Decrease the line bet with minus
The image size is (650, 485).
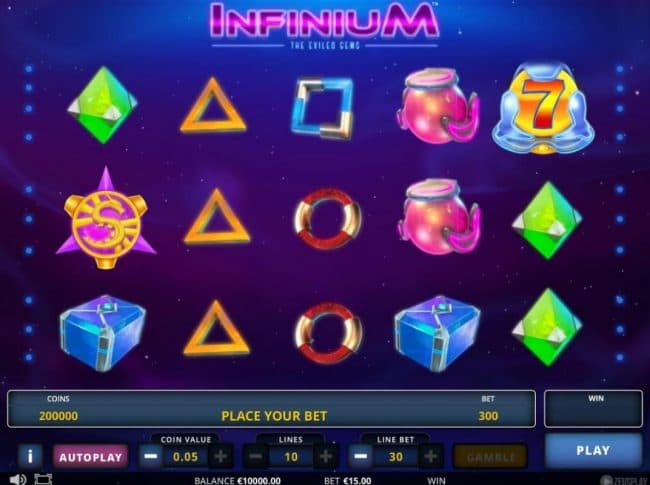tap(361, 456)
